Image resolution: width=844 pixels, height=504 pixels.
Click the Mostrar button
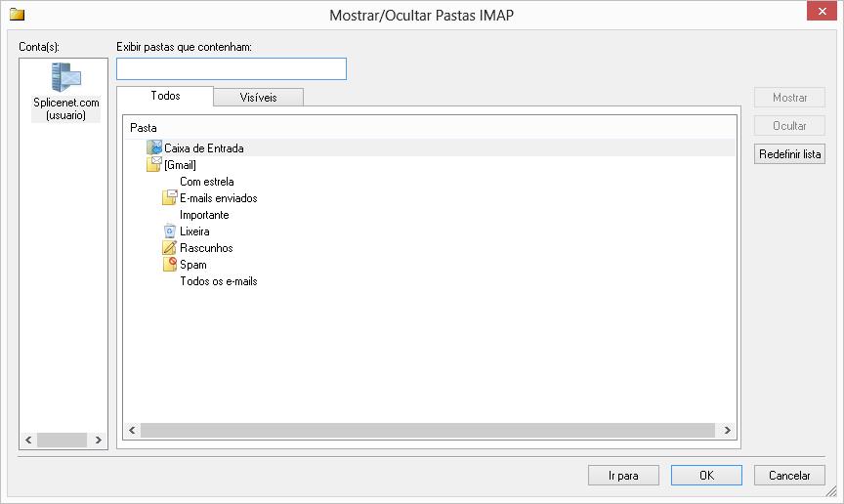[789, 98]
